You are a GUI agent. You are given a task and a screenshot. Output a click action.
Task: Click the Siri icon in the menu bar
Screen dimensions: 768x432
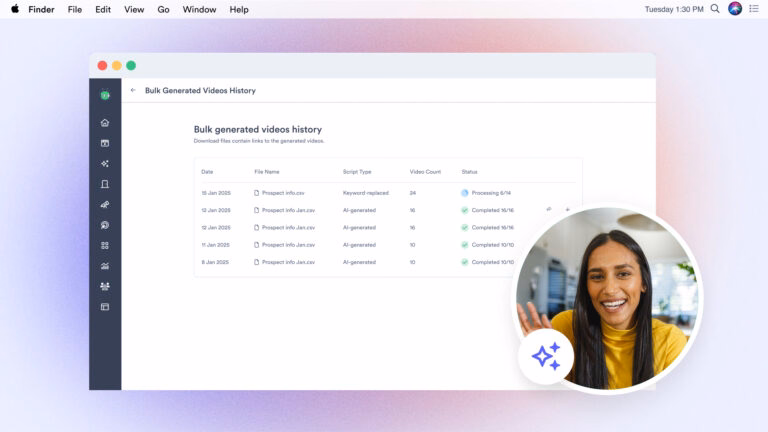click(x=734, y=9)
